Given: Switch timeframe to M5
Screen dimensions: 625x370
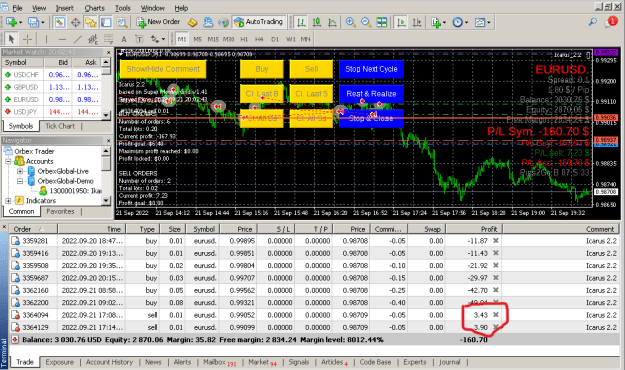Looking at the screenshot, I should 197,39.
